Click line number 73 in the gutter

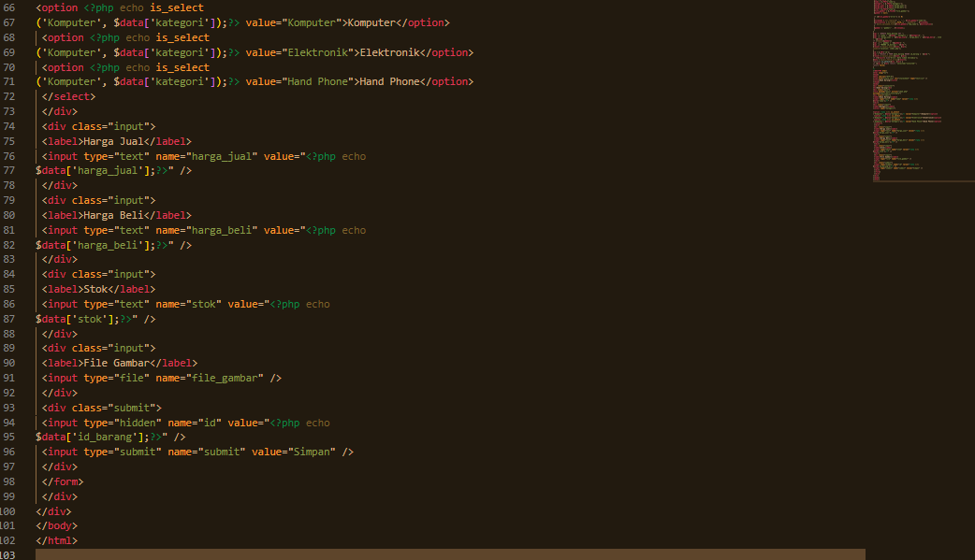(x=8, y=112)
